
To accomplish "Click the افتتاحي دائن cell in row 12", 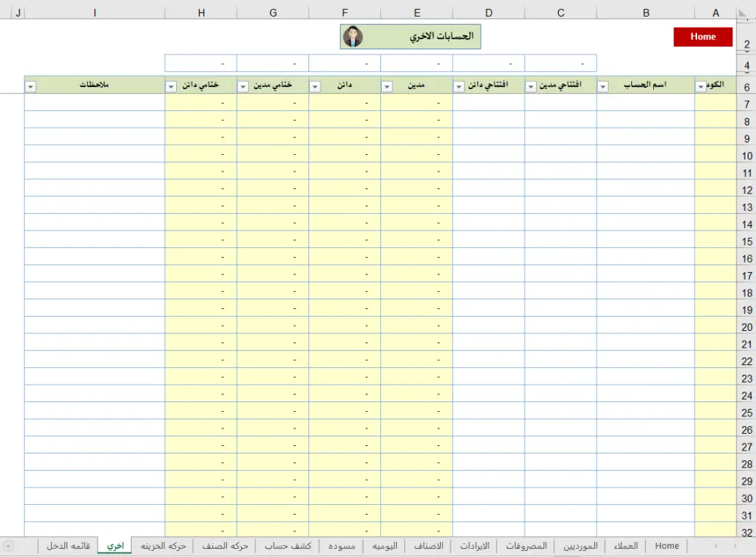I will tap(488, 188).
